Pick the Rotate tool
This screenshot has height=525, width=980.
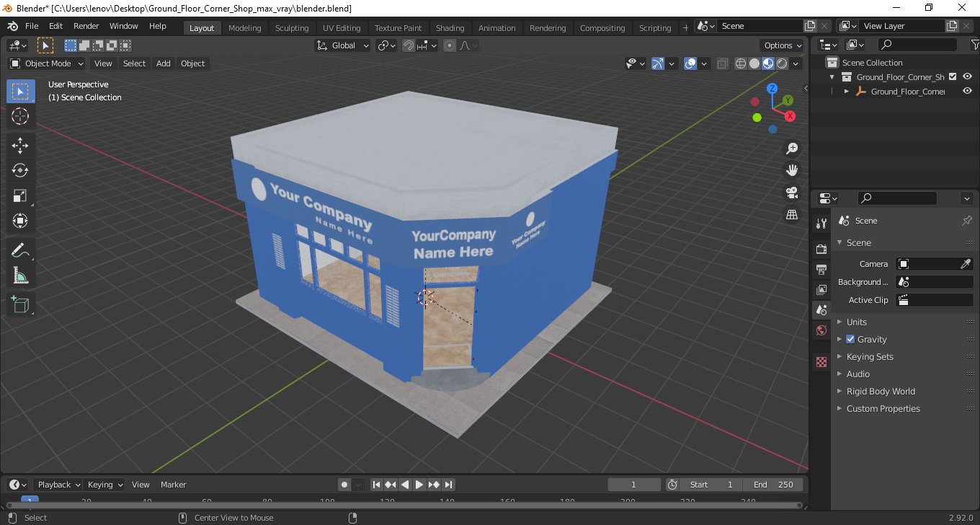point(20,170)
